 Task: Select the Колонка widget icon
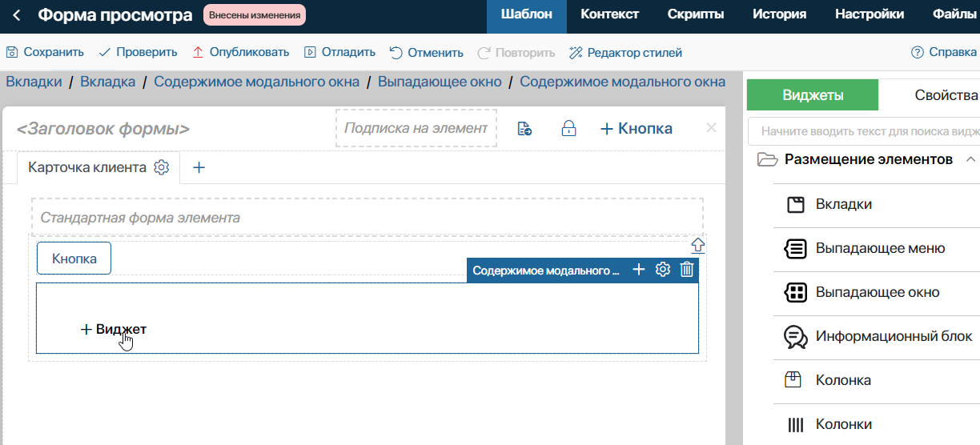click(x=794, y=380)
